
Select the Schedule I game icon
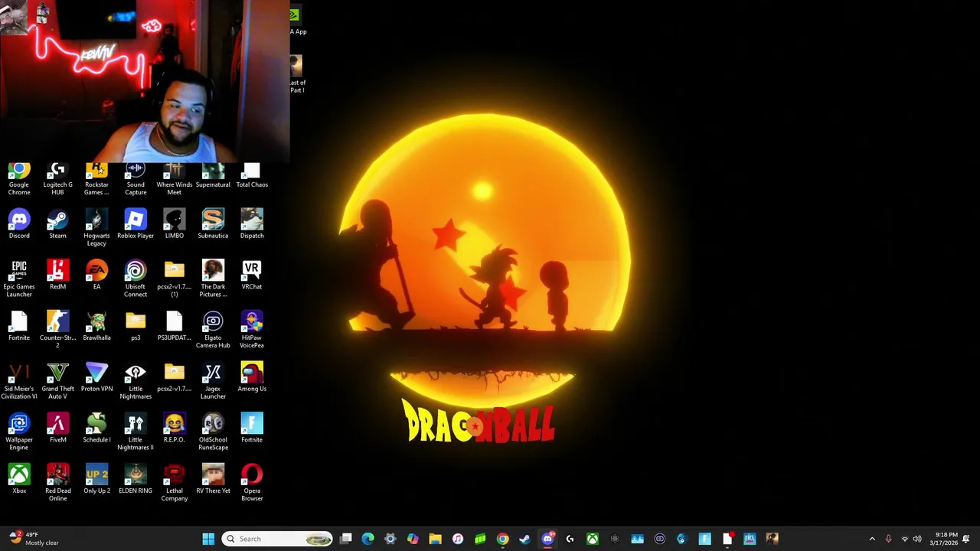[x=96, y=429]
